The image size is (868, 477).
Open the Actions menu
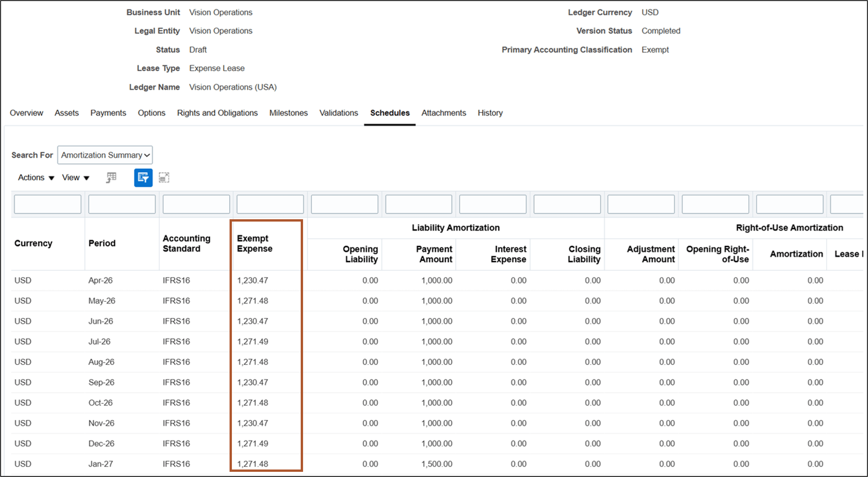click(36, 177)
